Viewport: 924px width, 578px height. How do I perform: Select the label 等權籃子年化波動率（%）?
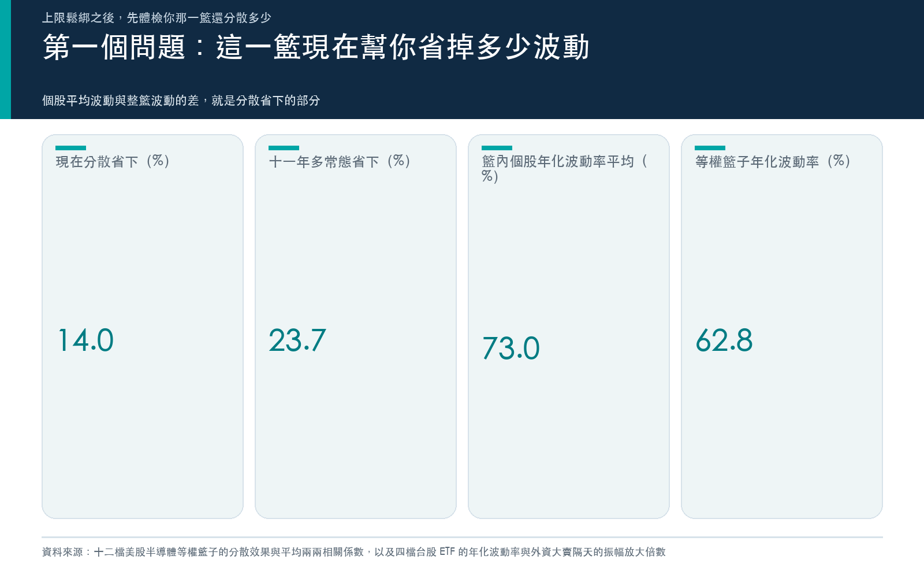point(773,161)
